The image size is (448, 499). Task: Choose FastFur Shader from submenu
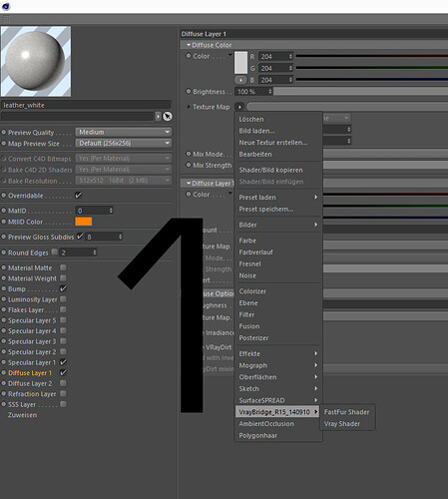click(347, 412)
